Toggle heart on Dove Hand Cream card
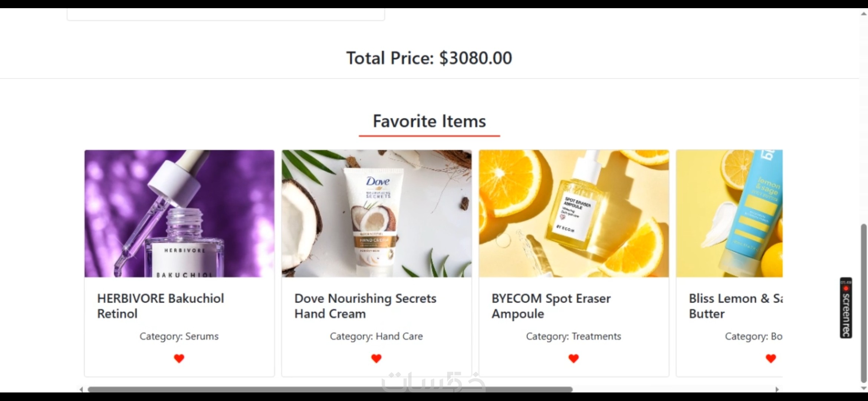 (x=377, y=358)
